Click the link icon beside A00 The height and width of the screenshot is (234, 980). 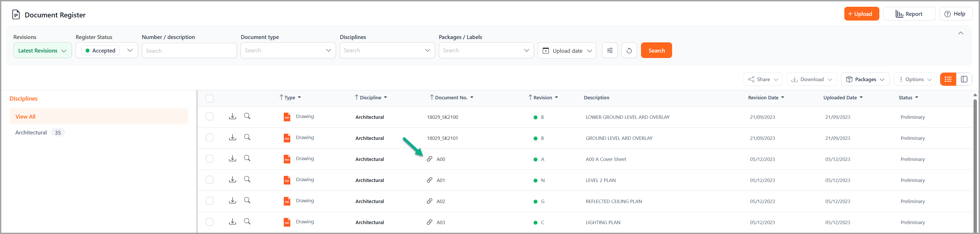click(x=430, y=159)
